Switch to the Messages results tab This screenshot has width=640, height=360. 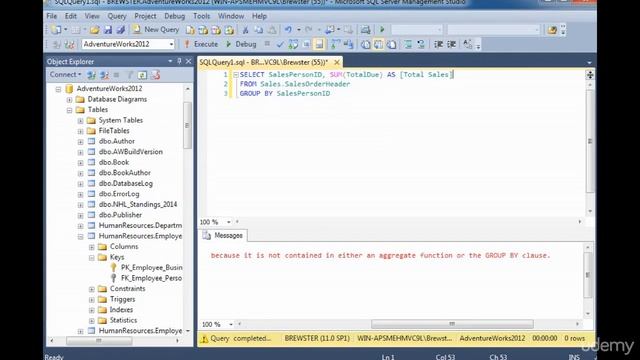point(223,236)
